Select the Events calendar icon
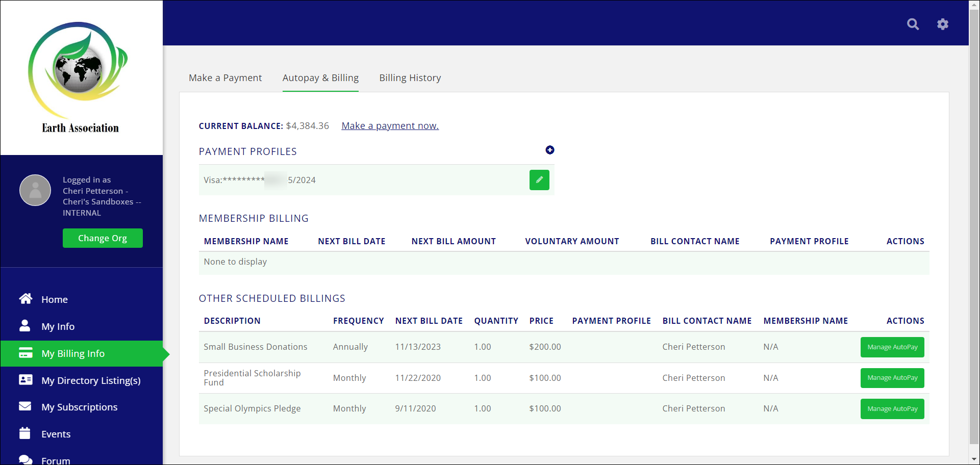980x465 pixels. (26, 433)
